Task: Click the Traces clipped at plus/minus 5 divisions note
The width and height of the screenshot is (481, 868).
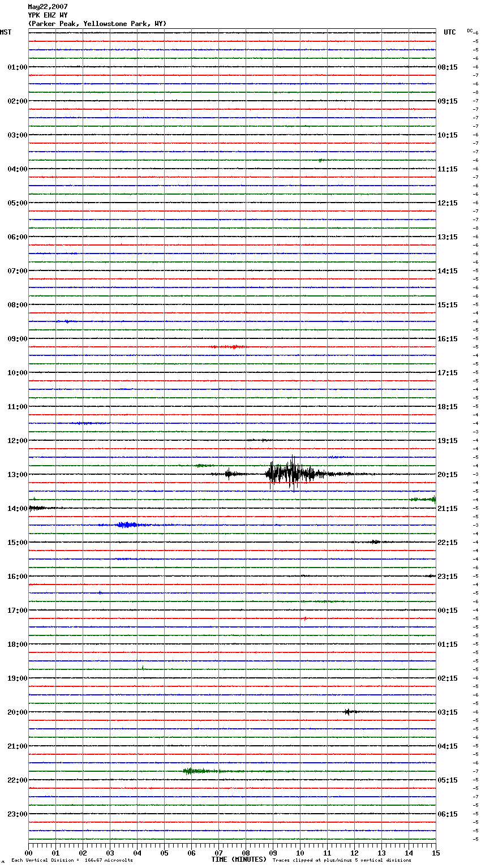Action: tap(342, 861)
